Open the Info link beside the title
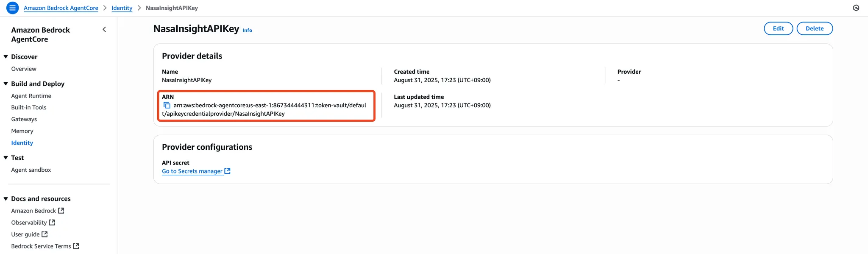Image resolution: width=868 pixels, height=254 pixels. point(247,30)
